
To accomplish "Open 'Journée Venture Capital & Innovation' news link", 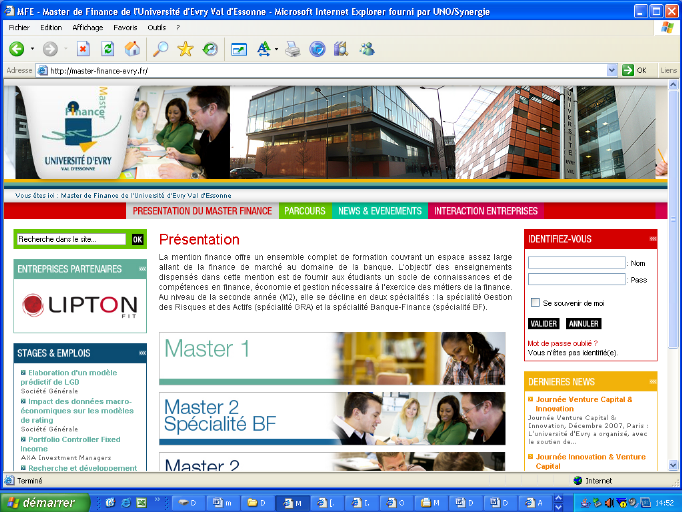I will point(584,404).
